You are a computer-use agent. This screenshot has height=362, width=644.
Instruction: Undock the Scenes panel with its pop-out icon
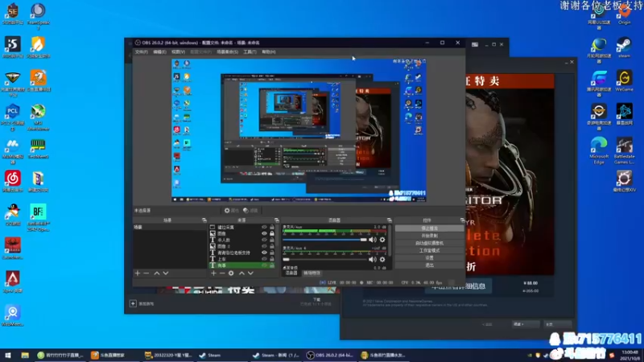204,220
